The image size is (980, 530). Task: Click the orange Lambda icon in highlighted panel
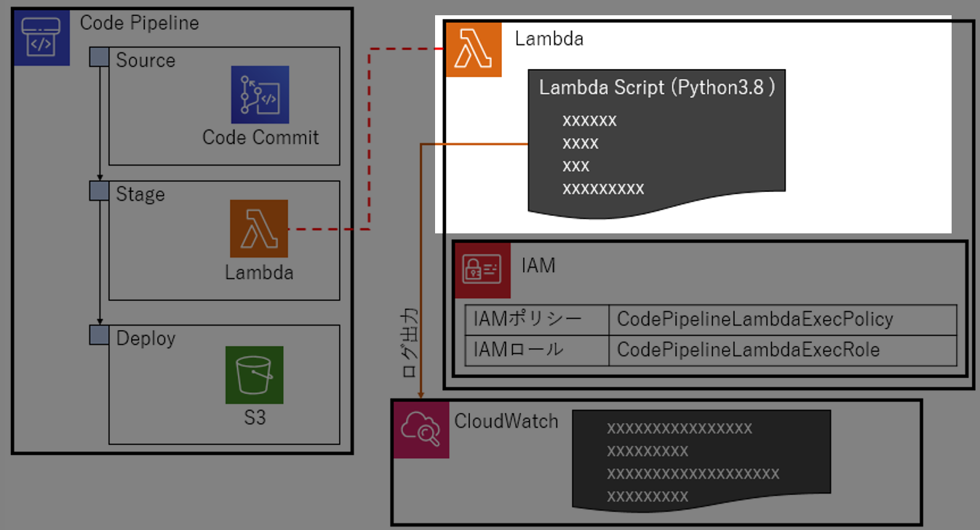[x=474, y=49]
